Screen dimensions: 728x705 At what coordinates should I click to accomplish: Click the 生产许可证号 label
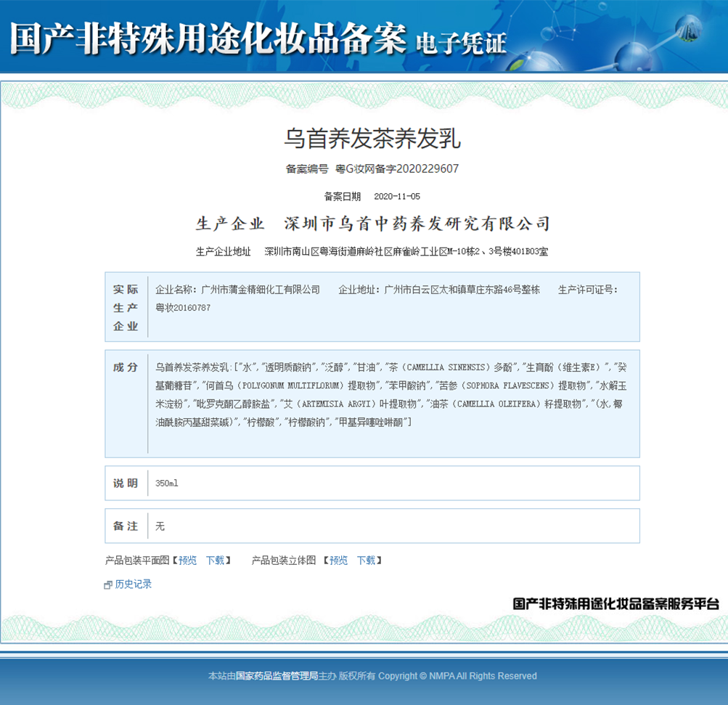point(588,290)
